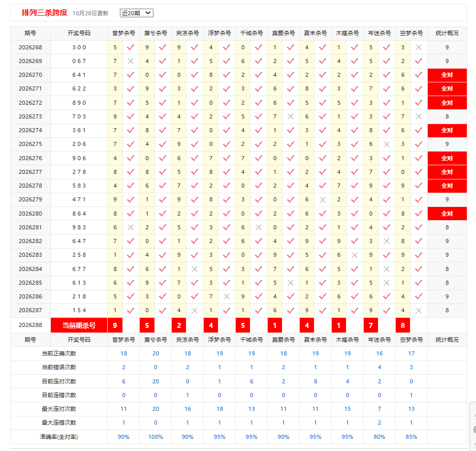Click the X mark for 夏末杀号 in row 2026279
476x451 pixels.
(323, 200)
